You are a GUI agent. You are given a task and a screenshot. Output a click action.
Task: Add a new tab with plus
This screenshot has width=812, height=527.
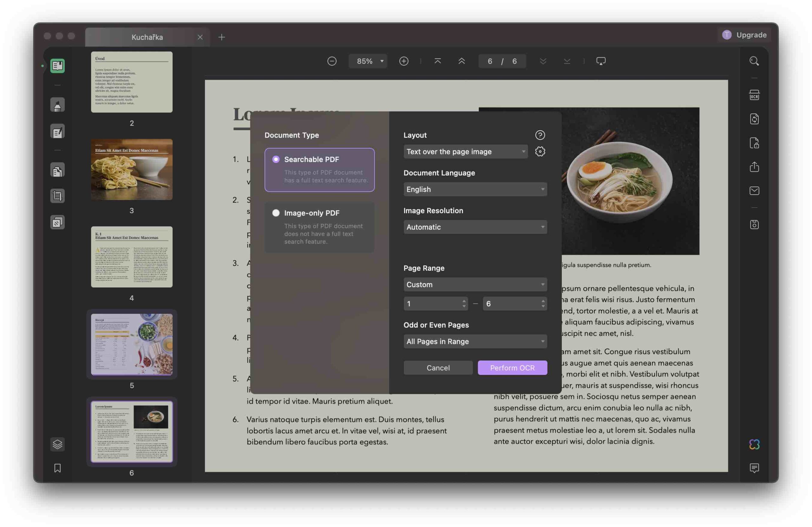(x=221, y=37)
